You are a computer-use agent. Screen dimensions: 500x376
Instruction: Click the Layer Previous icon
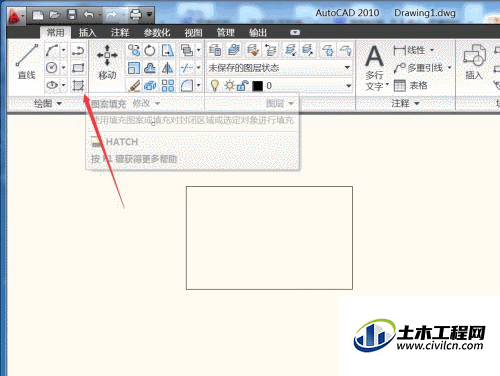[271, 50]
